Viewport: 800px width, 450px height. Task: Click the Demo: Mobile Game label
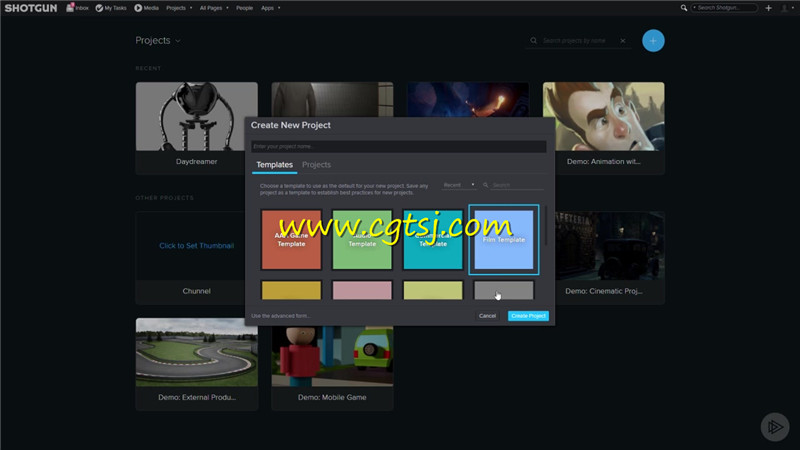(332, 397)
